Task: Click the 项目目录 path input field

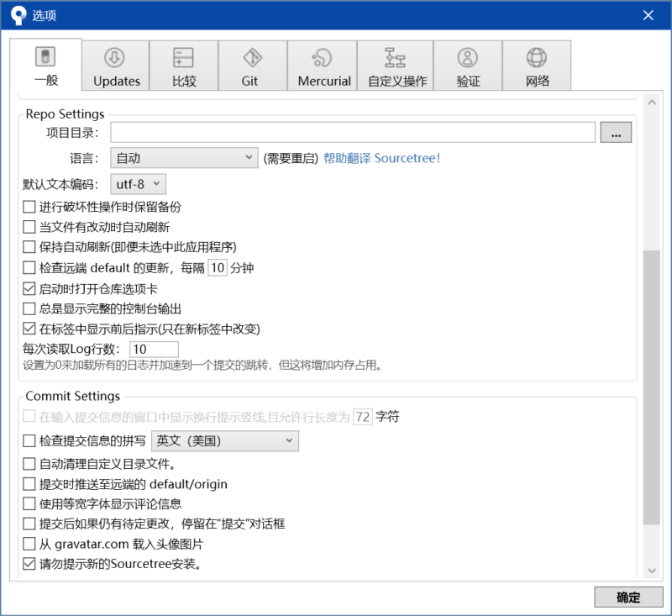Action: [353, 133]
